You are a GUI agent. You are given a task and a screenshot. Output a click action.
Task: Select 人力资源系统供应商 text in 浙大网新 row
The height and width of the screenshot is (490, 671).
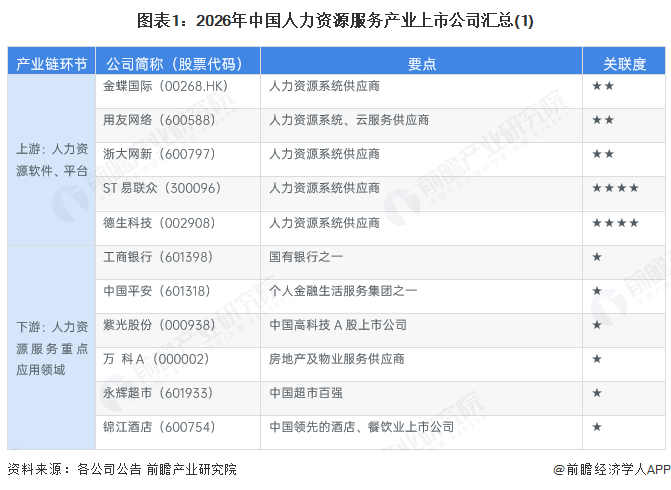(324, 154)
